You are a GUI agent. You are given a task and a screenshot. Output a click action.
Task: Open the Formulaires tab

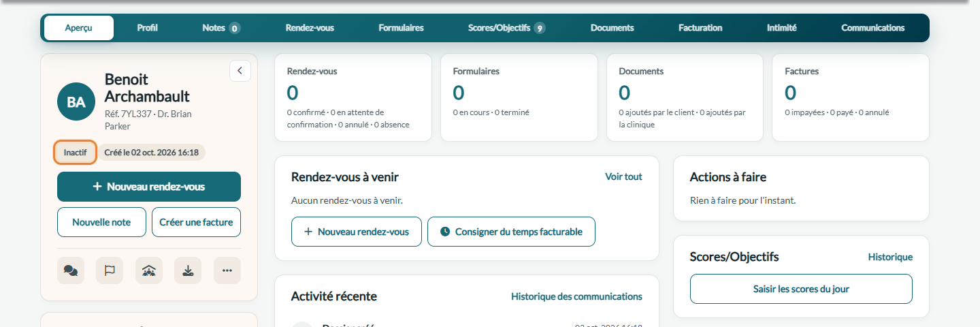pos(402,28)
